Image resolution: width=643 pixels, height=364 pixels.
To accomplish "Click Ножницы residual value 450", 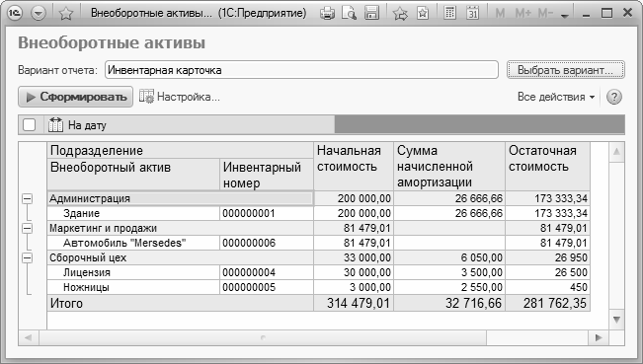I will [547, 287].
